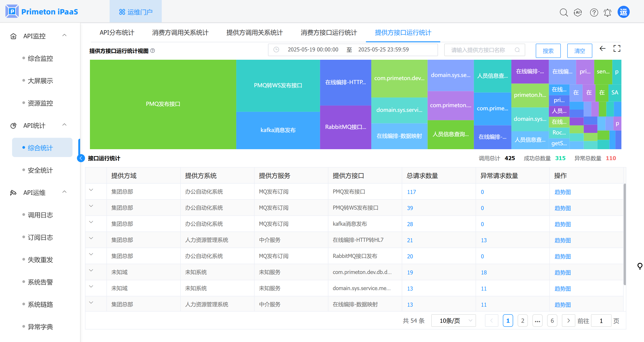Collapse the API运维 menu group
Screen dimensions: 644x342
coord(64,192)
